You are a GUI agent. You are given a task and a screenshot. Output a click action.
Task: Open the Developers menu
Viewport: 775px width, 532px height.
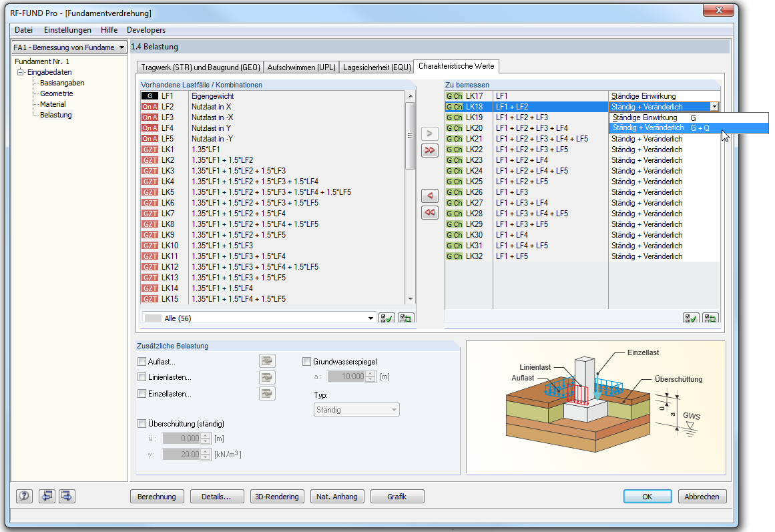point(146,30)
